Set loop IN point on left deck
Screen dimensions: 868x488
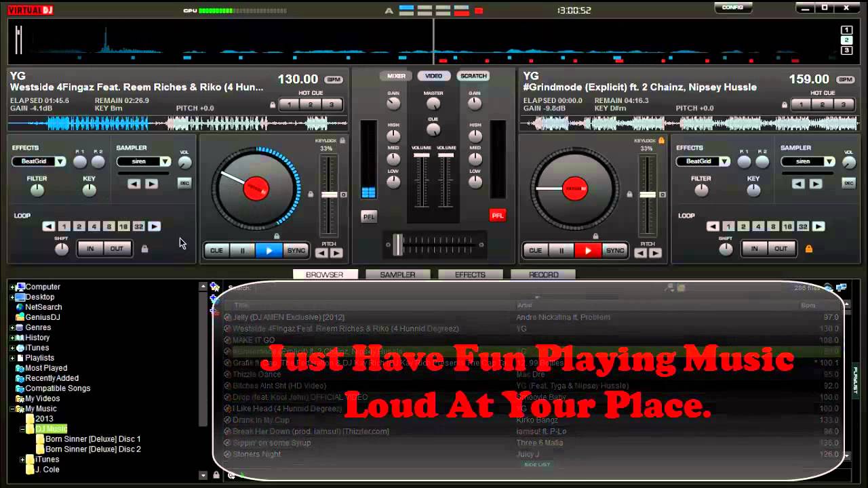[x=90, y=249]
